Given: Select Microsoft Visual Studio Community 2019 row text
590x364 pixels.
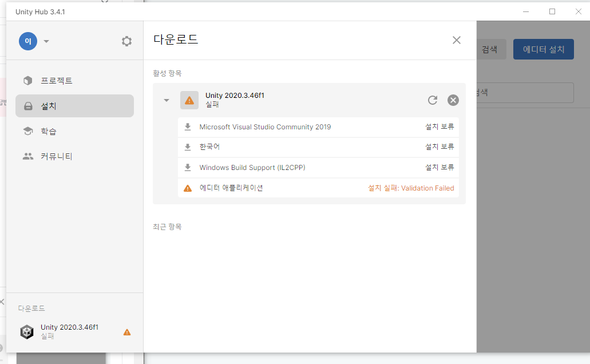Looking at the screenshot, I should [x=266, y=127].
